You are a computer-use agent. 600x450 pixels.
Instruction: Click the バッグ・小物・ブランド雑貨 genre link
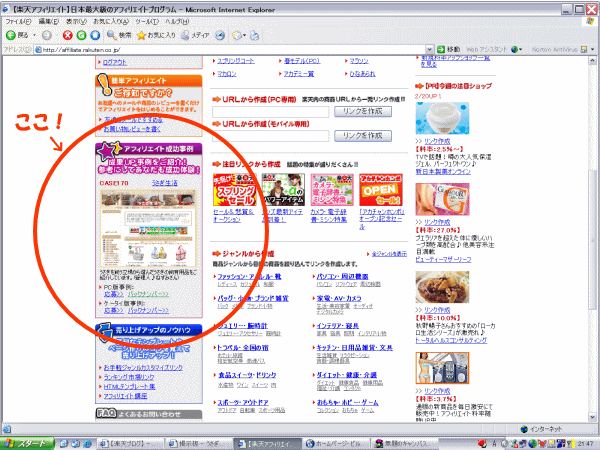(x=253, y=298)
